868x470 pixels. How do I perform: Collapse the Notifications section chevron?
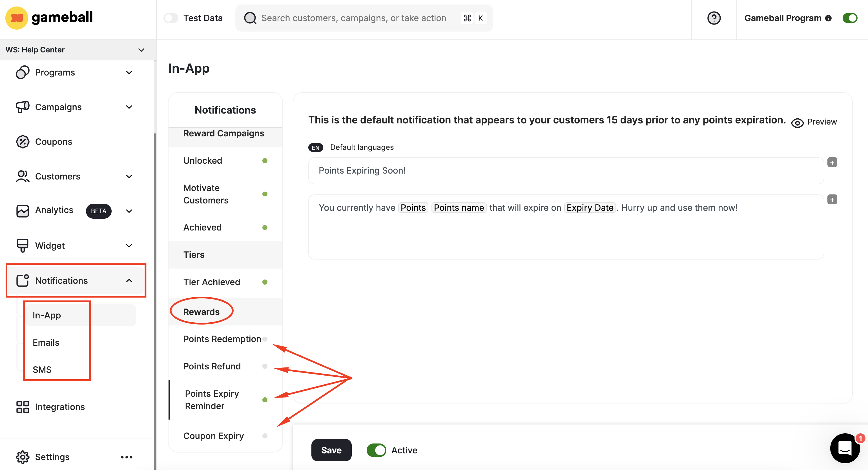coord(129,280)
